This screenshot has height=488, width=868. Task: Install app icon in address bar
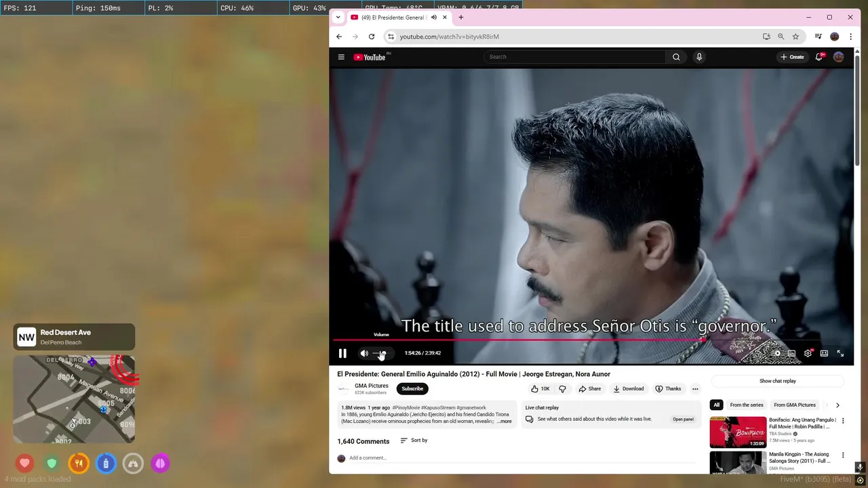pyautogui.click(x=766, y=37)
